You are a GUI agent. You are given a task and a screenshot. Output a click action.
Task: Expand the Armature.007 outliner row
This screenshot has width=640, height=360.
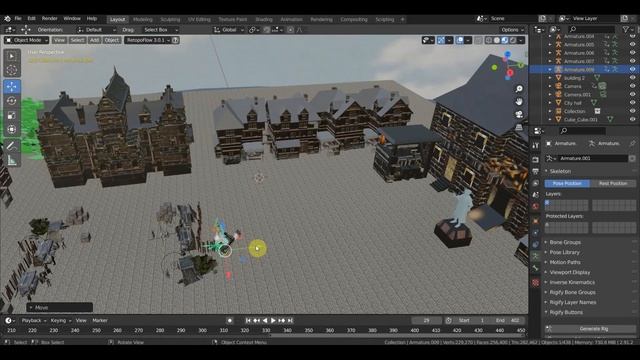(550, 61)
